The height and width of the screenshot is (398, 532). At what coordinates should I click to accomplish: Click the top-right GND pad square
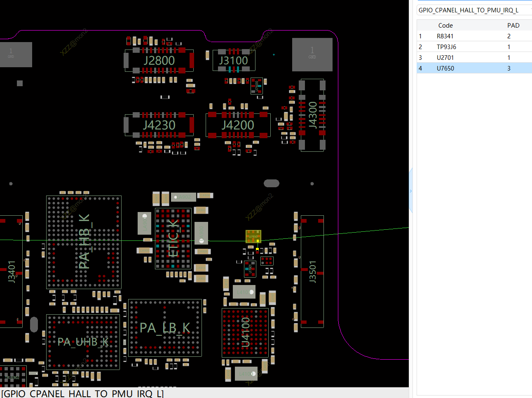(312, 54)
